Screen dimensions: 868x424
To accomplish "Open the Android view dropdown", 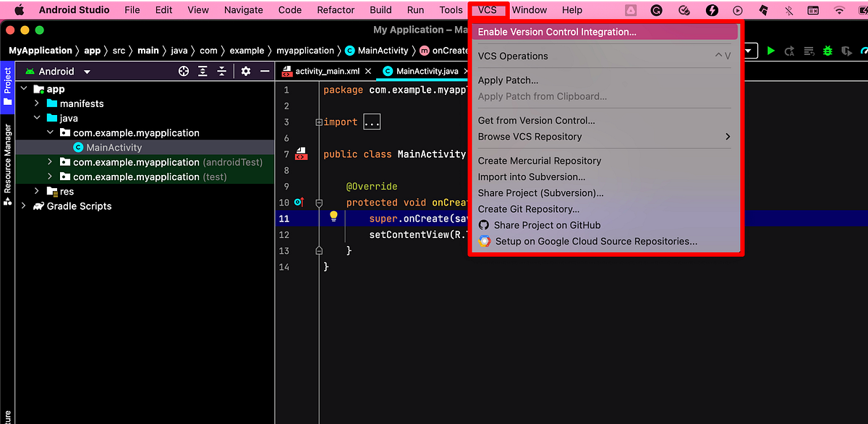I will (x=86, y=71).
